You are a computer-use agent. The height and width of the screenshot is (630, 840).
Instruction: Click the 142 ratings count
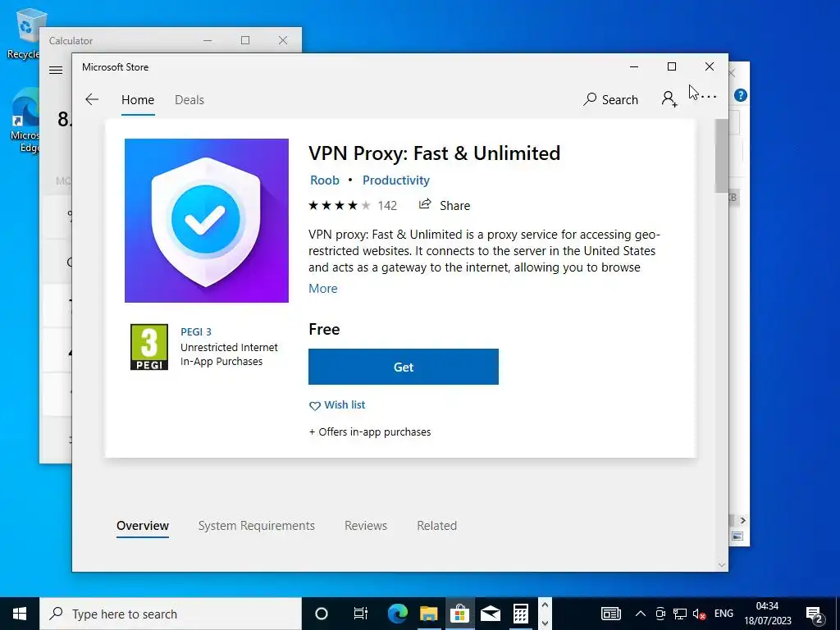pos(387,206)
